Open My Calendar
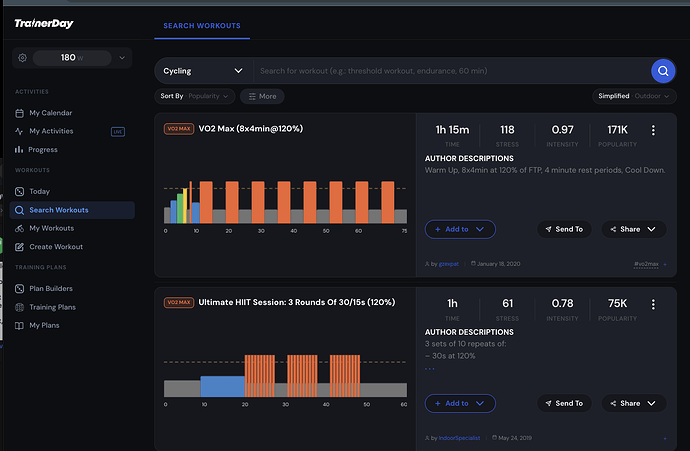This screenshot has height=451, width=690. click(x=51, y=113)
